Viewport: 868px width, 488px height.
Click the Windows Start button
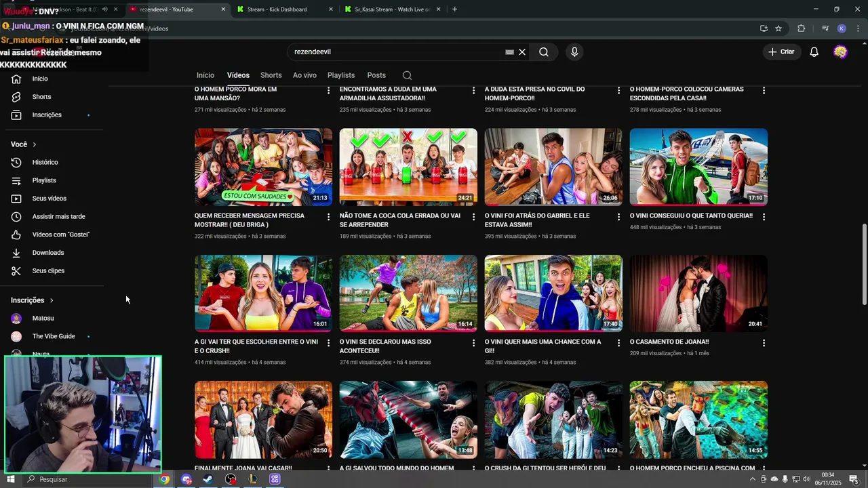click(x=10, y=479)
